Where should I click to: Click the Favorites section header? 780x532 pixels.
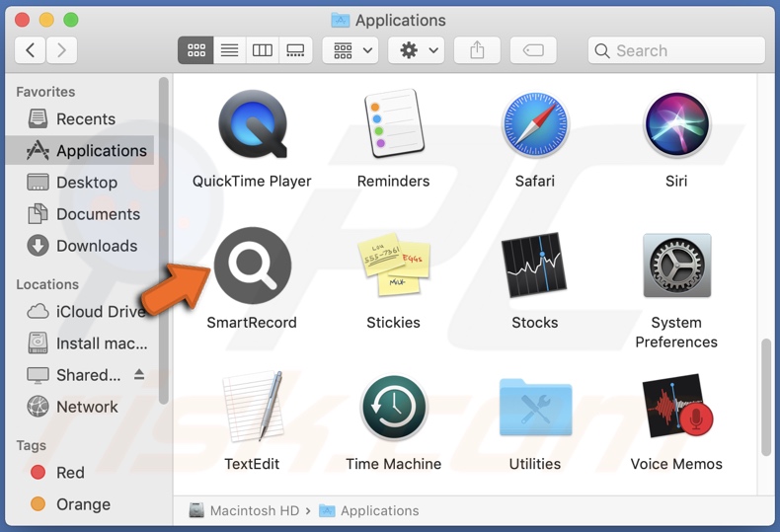point(45,92)
